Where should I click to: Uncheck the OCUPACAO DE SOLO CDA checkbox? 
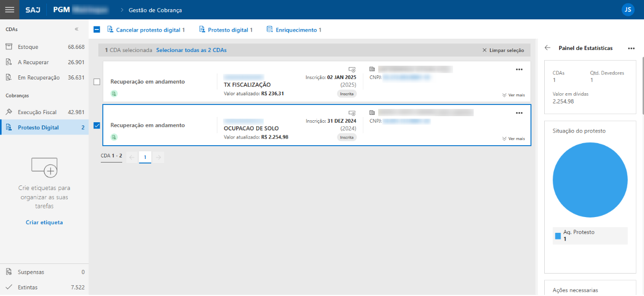point(97,125)
